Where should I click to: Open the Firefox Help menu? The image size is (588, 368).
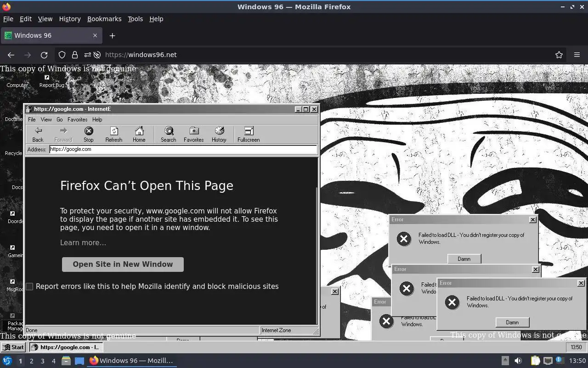click(x=156, y=19)
